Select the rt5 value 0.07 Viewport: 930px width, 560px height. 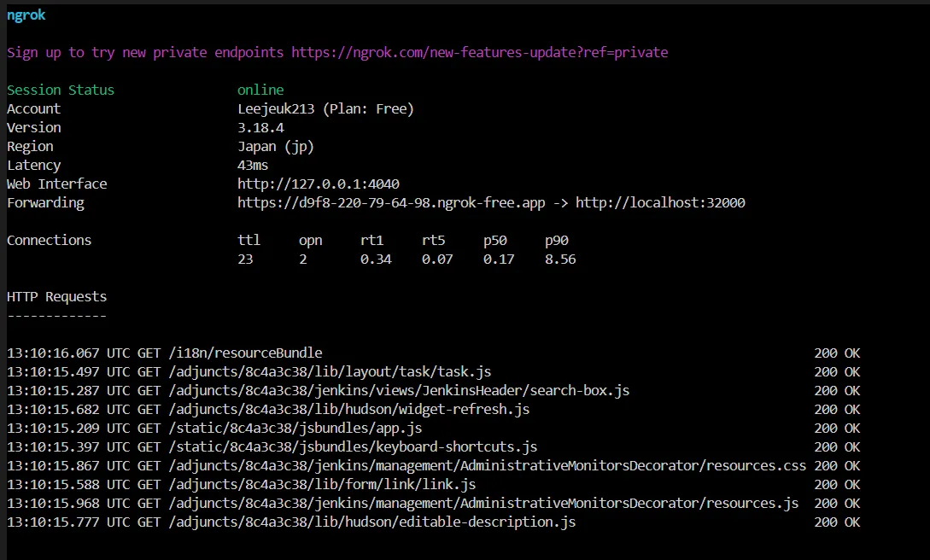tap(437, 260)
